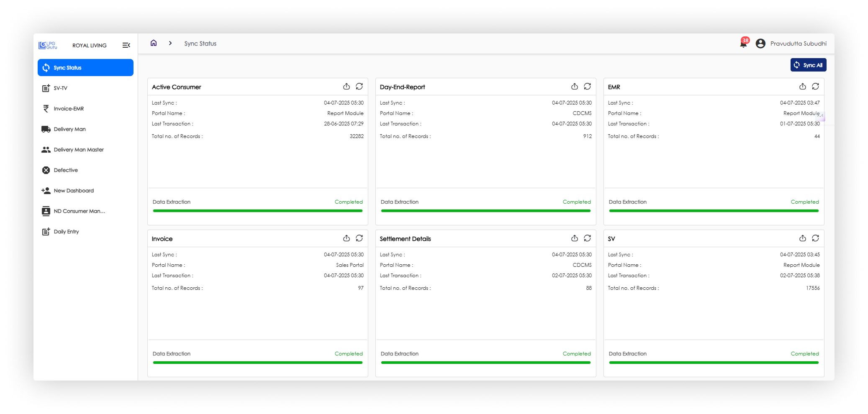Click the user profile avatar icon
This screenshot has height=414, width=868.
click(760, 43)
